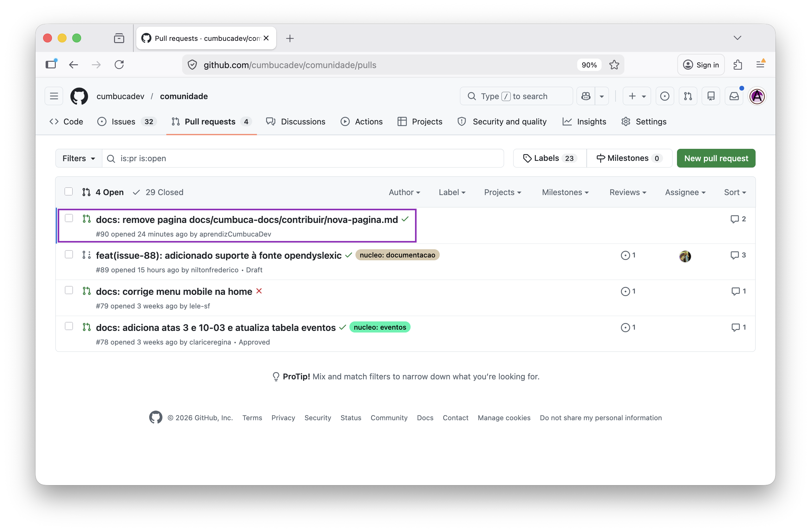Open the Milestones filter dropdown
This screenshot has width=811, height=532.
point(565,192)
